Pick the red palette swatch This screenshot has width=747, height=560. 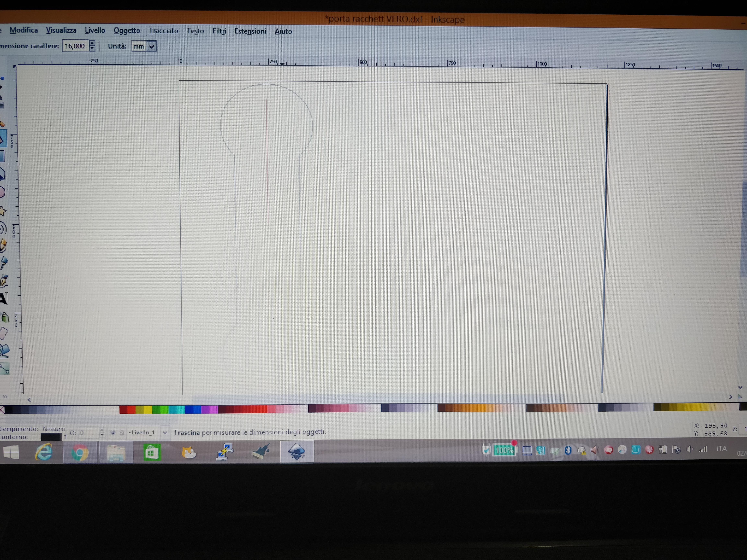coord(131,409)
